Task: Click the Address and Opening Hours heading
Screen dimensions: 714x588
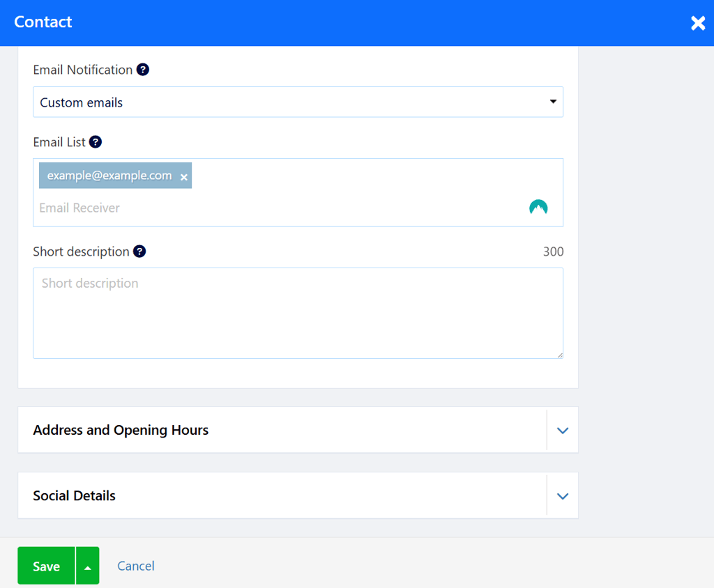Action: tap(121, 430)
